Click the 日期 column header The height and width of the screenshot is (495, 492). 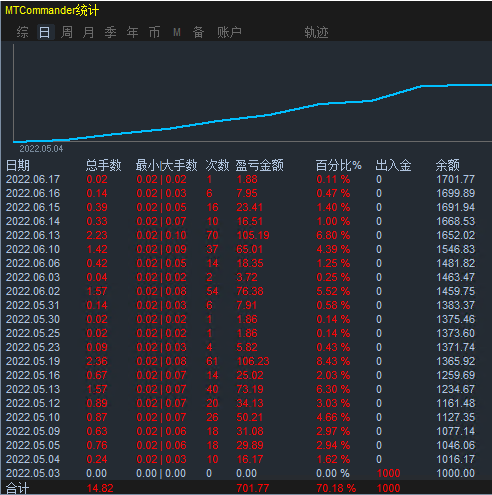click(18, 165)
